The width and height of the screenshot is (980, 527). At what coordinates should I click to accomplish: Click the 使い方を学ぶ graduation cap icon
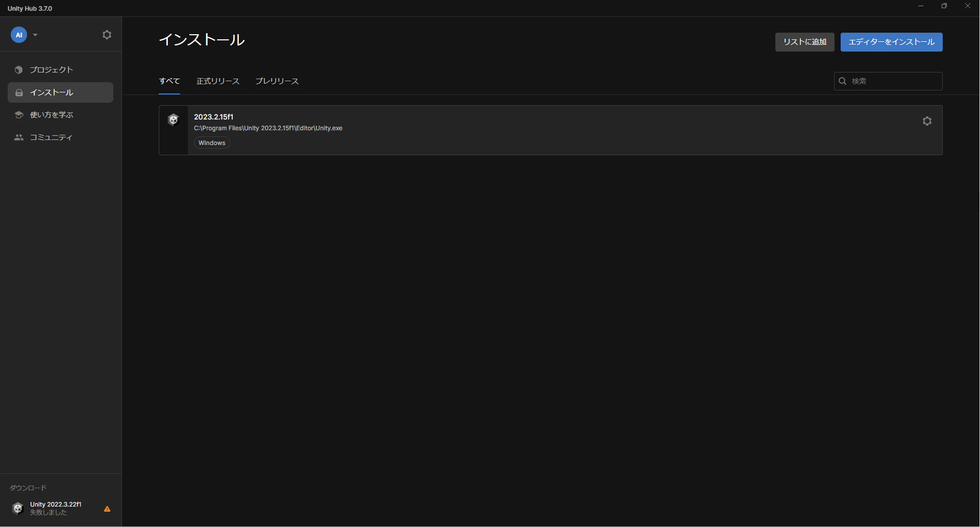[19, 115]
